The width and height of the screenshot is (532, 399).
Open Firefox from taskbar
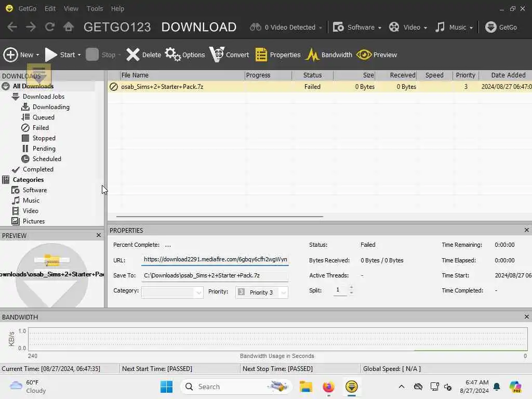[x=328, y=387]
